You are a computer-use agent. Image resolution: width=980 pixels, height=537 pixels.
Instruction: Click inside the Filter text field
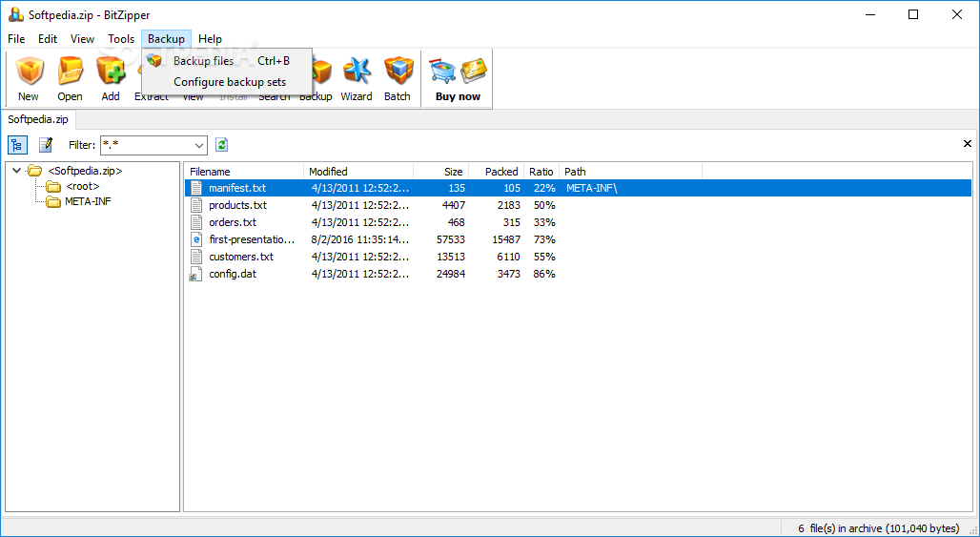pyautogui.click(x=146, y=145)
